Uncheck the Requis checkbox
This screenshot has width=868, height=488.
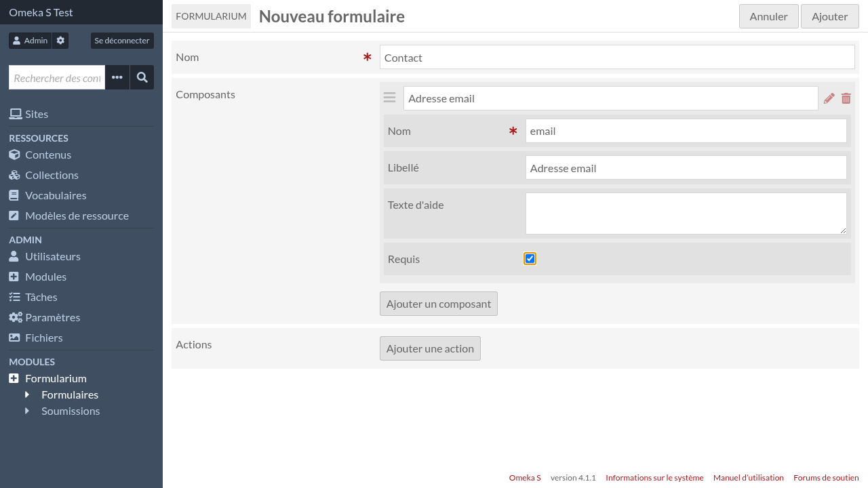click(x=530, y=258)
